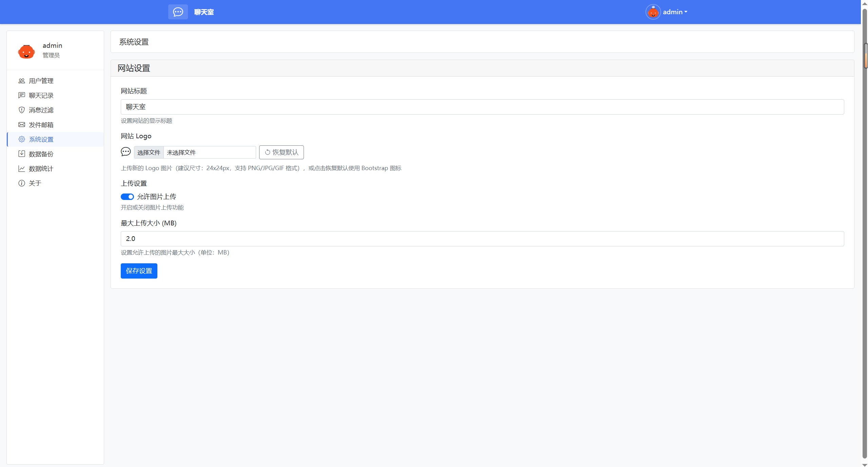Click the about info circle icon
The image size is (868, 467).
(x=22, y=183)
